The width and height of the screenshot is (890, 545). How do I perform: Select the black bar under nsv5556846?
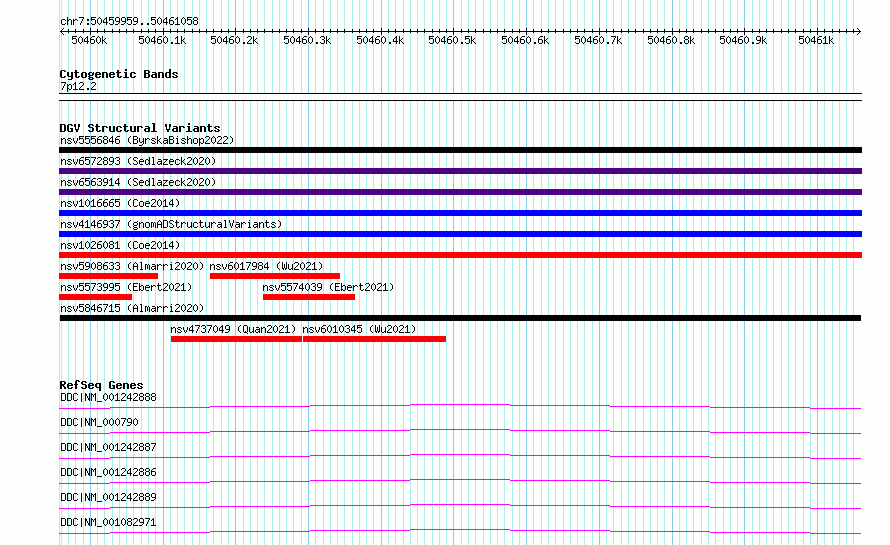click(x=460, y=150)
